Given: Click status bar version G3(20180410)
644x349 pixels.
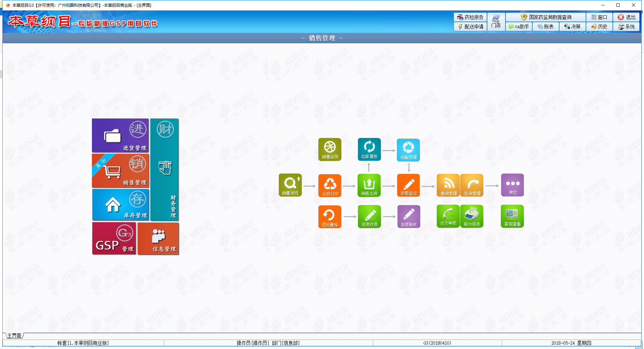Looking at the screenshot, I should click(437, 343).
